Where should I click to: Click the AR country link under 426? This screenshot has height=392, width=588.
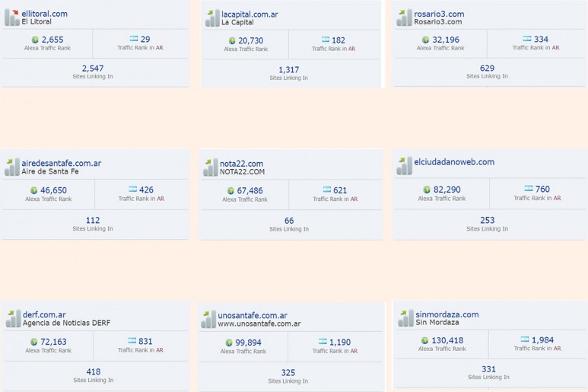pos(161,199)
